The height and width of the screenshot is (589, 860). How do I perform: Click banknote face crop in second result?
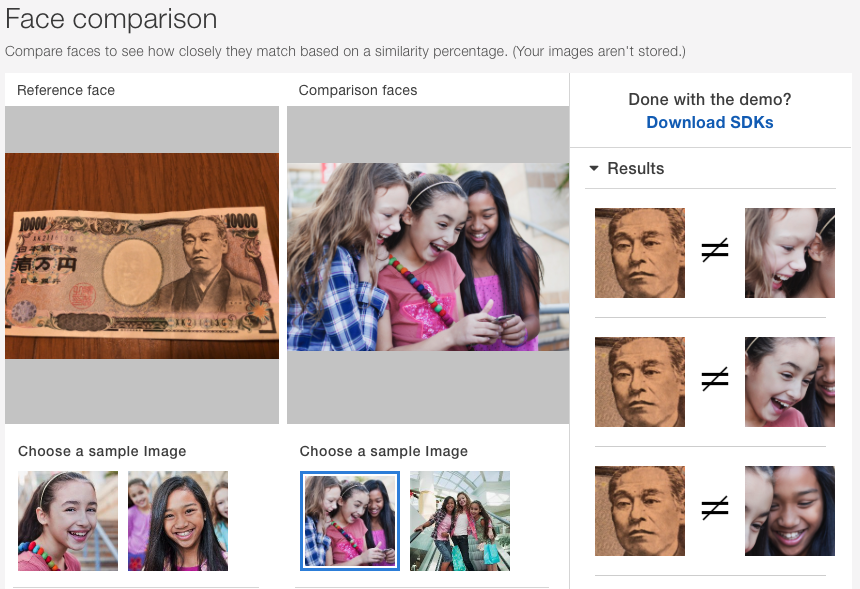click(x=640, y=382)
